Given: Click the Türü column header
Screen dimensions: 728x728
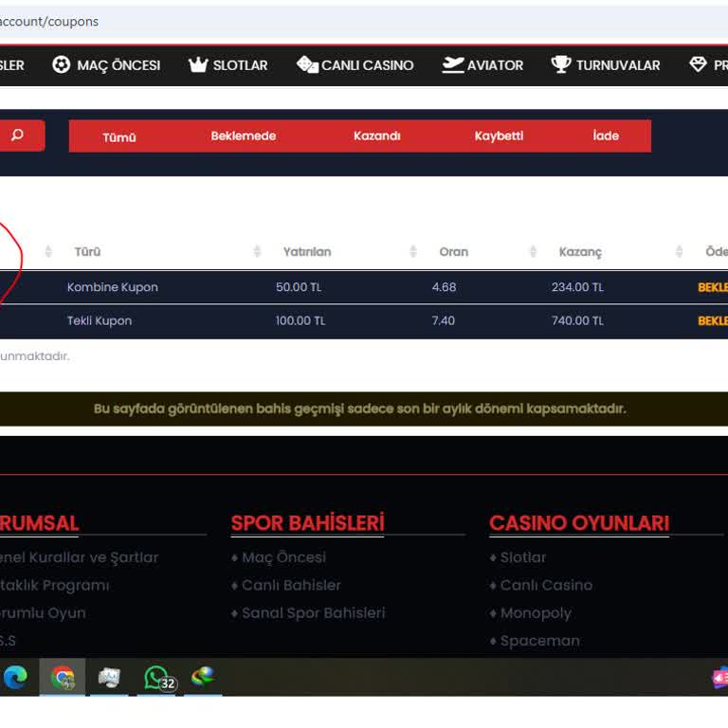Looking at the screenshot, I should pos(88,251).
